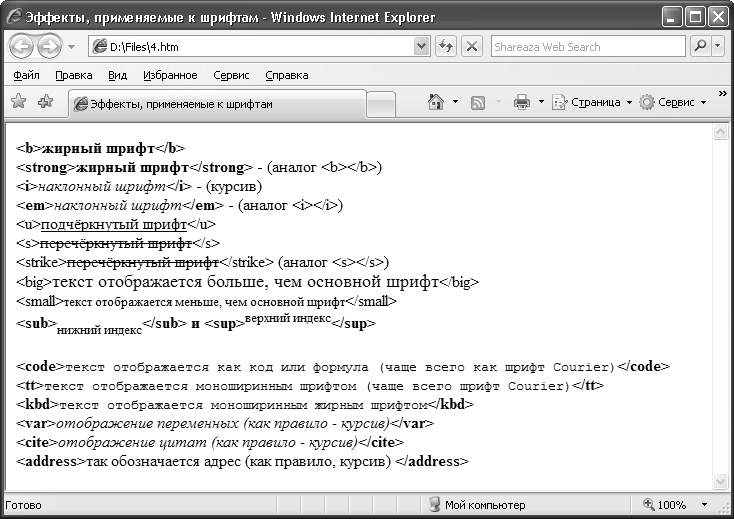This screenshot has width=734, height=519.
Task: Open search provider options dropdown arrow
Action: click(x=718, y=46)
